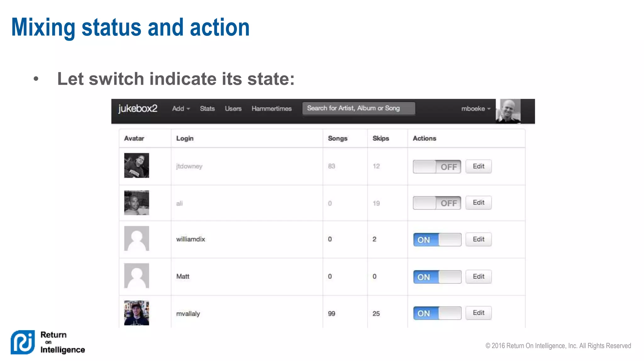
Task: Click williamdix's placeholder avatar
Action: click(x=136, y=239)
